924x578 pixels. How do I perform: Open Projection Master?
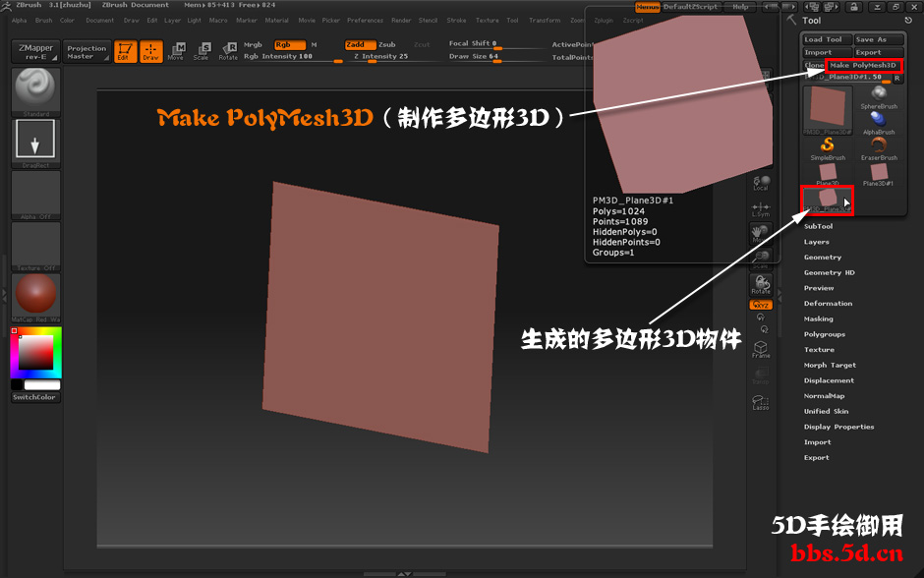click(87, 51)
